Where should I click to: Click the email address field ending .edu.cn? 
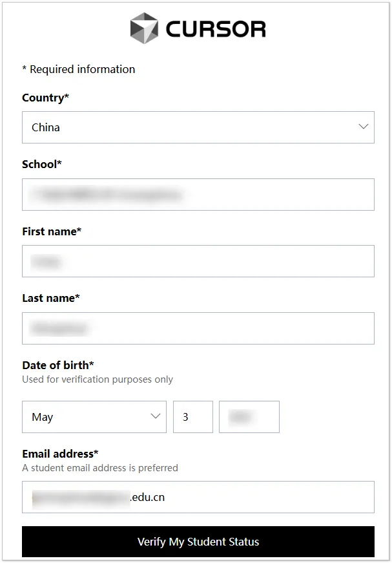[x=198, y=497]
